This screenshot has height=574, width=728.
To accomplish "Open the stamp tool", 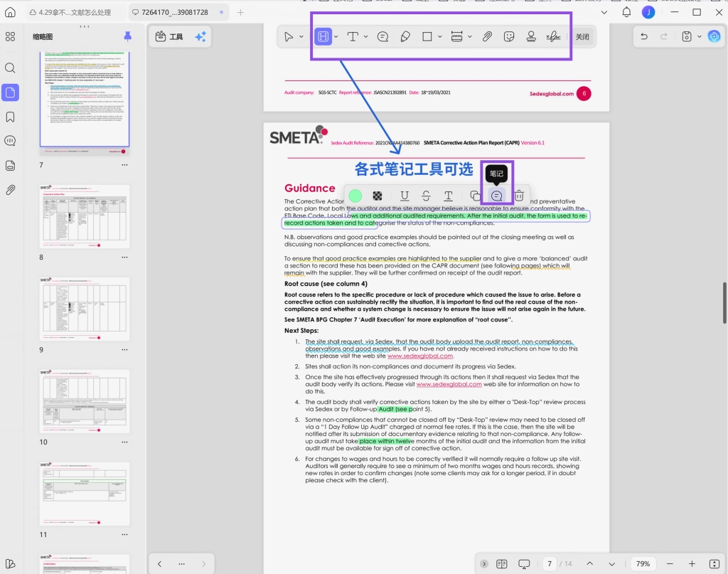I will point(531,36).
